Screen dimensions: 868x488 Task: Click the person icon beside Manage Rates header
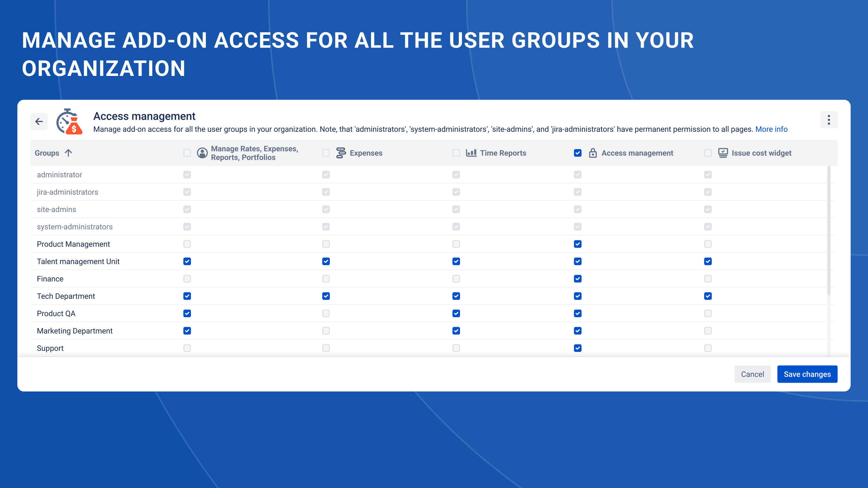coord(202,153)
